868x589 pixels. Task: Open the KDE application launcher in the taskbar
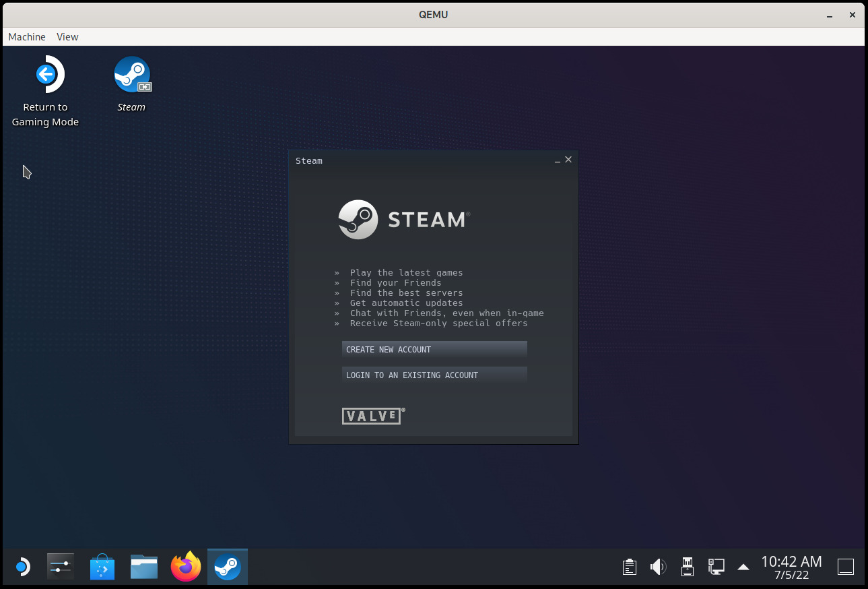22,567
